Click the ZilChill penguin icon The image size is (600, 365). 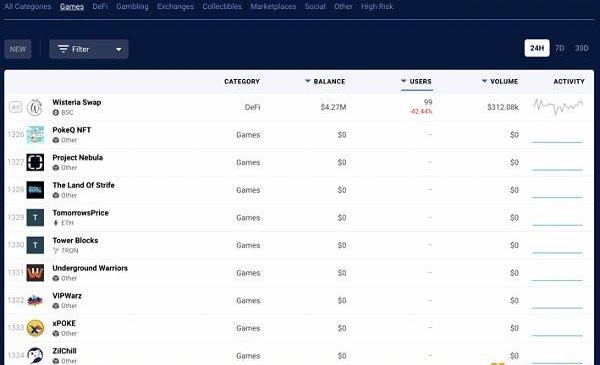click(35, 355)
